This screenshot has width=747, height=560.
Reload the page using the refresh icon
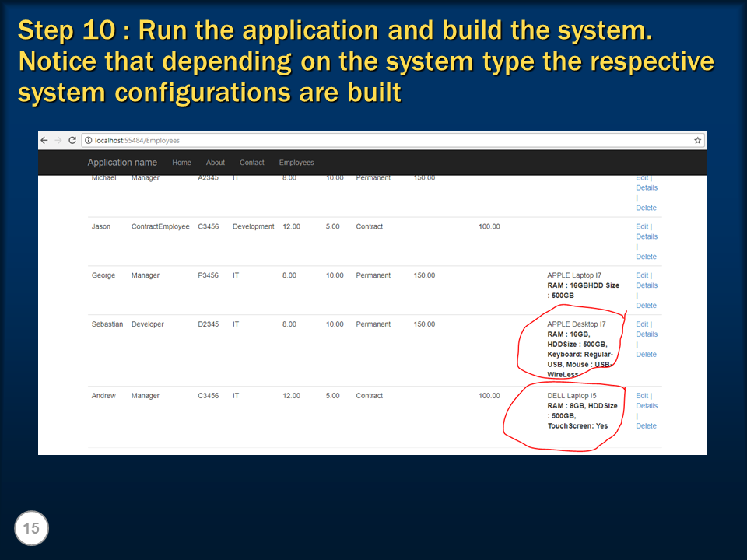tap(72, 140)
